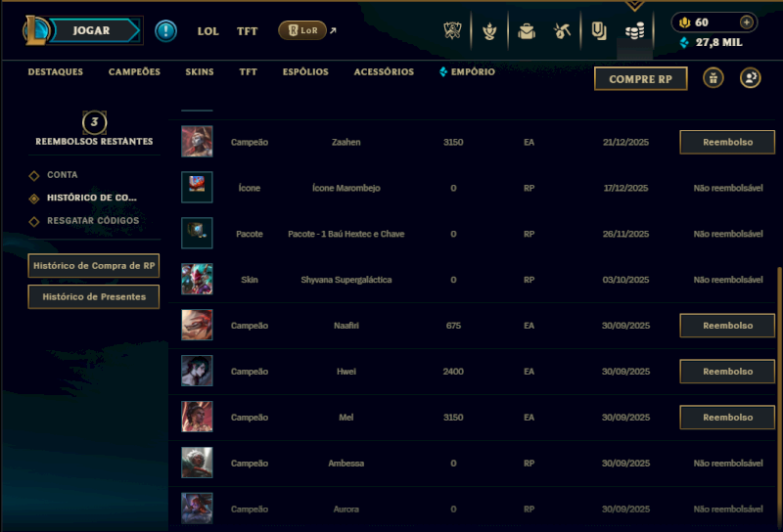Click the plus icon beside RP balance
Screen dimensions: 783x532
pos(746,22)
